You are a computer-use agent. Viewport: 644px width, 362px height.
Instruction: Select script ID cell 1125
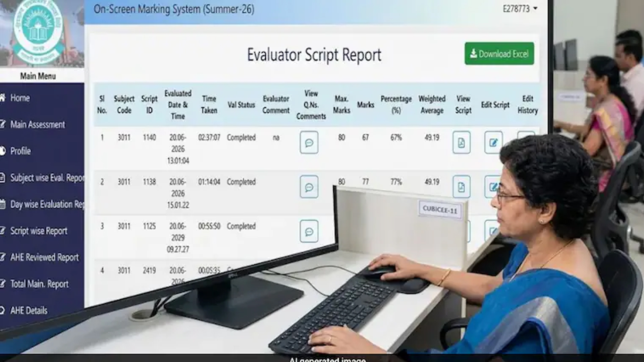(x=149, y=226)
